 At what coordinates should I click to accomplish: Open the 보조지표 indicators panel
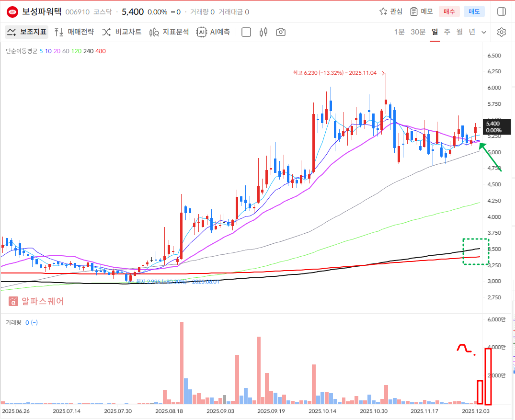pyautogui.click(x=27, y=32)
